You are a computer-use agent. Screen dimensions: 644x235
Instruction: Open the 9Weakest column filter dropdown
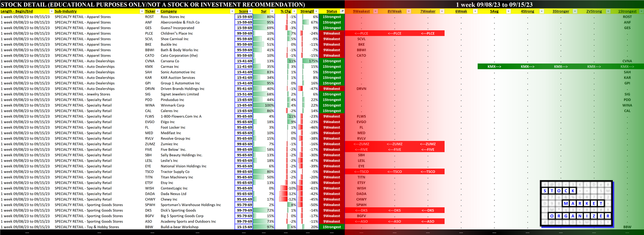coord(375,11)
